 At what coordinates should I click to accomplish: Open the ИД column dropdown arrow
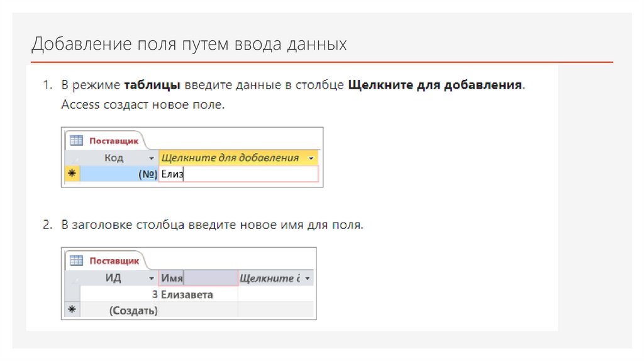pos(151,279)
